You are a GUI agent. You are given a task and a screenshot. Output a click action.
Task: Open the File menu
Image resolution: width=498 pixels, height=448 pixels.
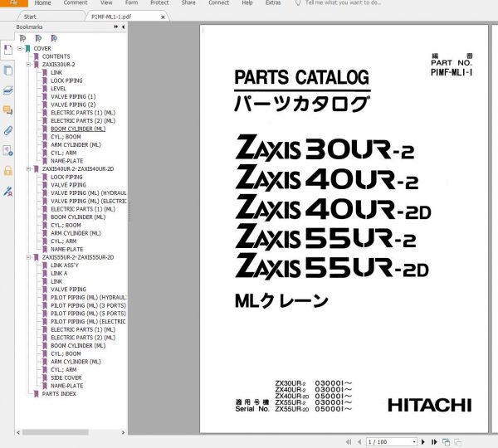tap(13, 2)
